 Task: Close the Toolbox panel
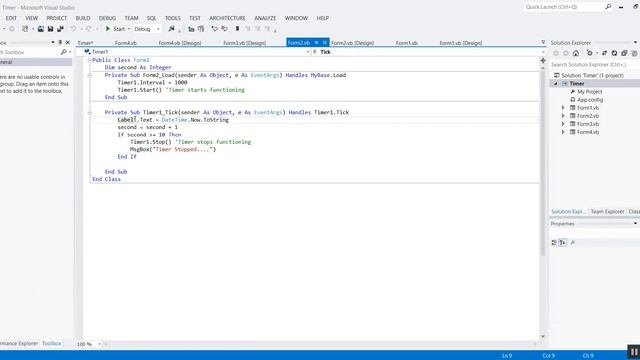click(68, 42)
